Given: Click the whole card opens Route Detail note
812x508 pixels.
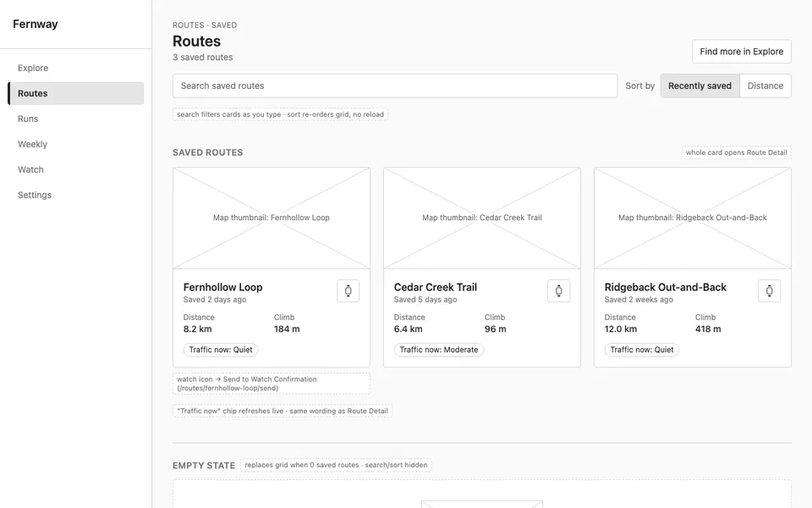Looking at the screenshot, I should (x=737, y=152).
